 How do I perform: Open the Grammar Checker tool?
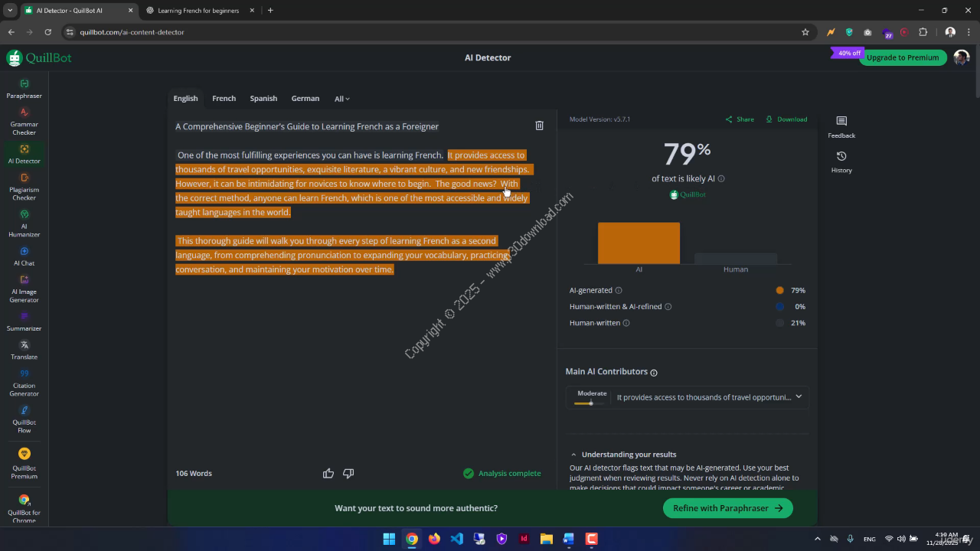click(24, 121)
